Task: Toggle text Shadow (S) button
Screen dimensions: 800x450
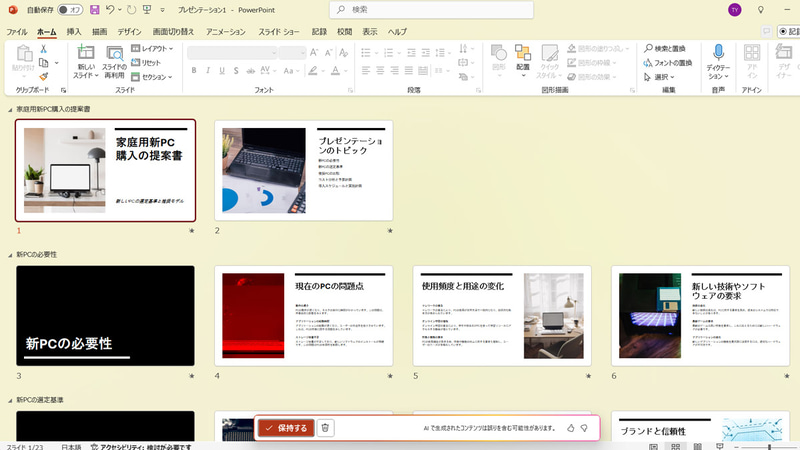Action: pyautogui.click(x=236, y=70)
